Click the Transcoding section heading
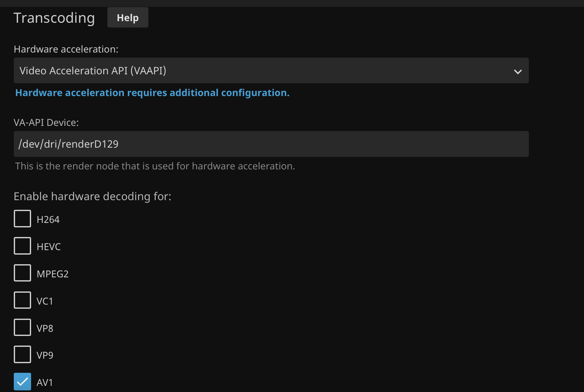Viewport: 584px width, 392px height. pyautogui.click(x=54, y=18)
